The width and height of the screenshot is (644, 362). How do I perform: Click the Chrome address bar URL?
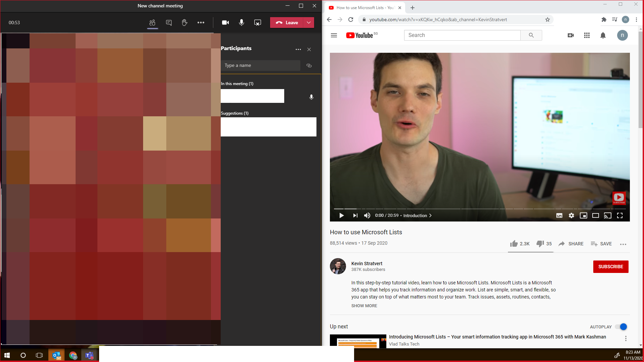point(438,19)
